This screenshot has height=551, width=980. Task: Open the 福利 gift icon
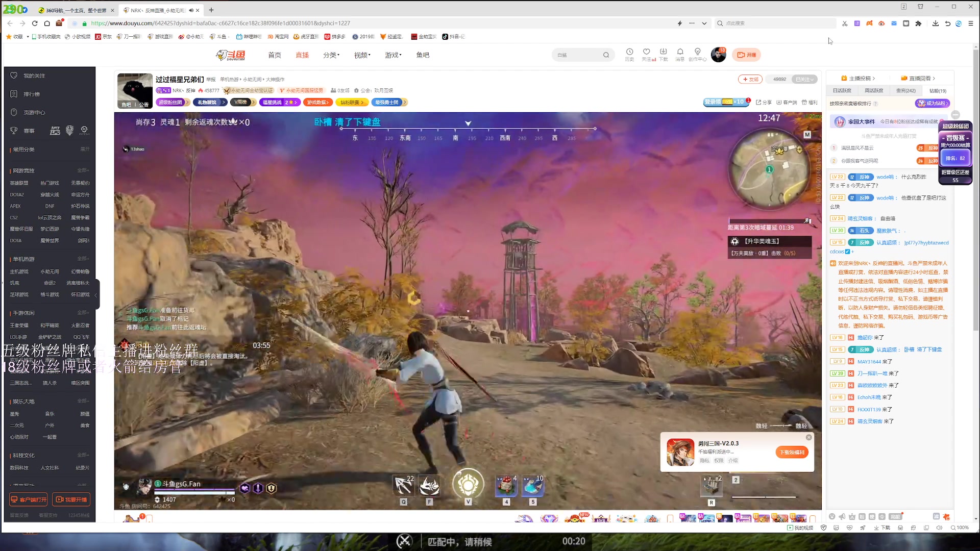pyautogui.click(x=810, y=103)
